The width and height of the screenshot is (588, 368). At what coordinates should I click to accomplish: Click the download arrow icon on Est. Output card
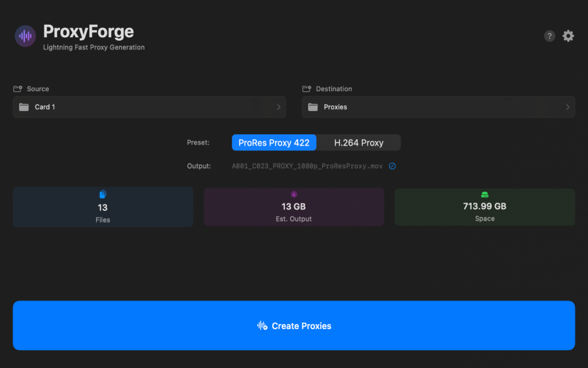pos(294,194)
